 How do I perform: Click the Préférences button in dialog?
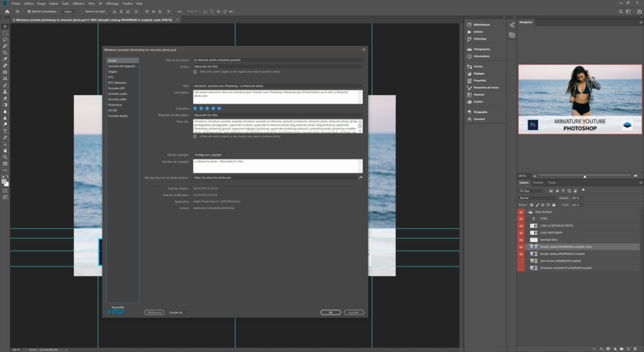pyautogui.click(x=154, y=312)
